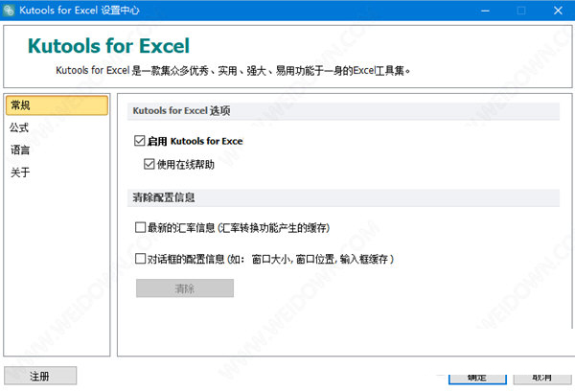
Task: Close the Kutools settings center window
Action: tap(558, 11)
